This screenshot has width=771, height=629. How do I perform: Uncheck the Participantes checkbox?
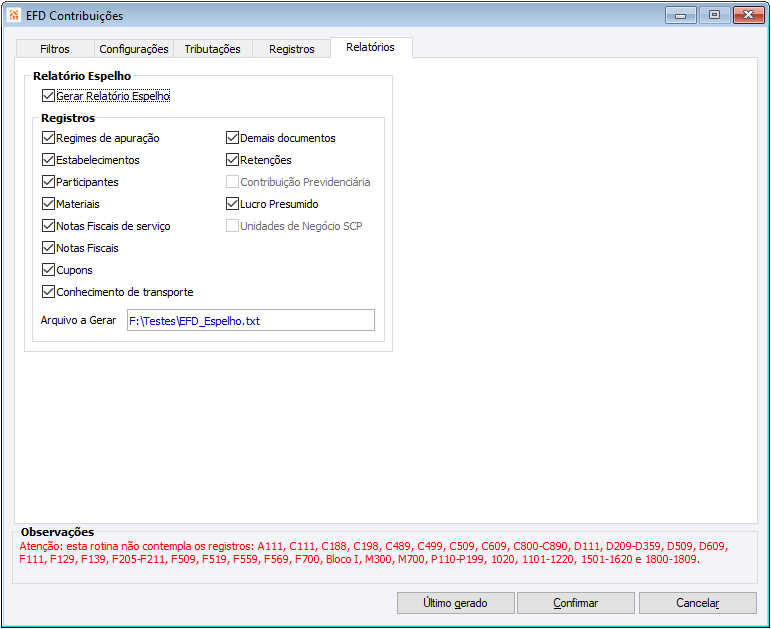[48, 182]
